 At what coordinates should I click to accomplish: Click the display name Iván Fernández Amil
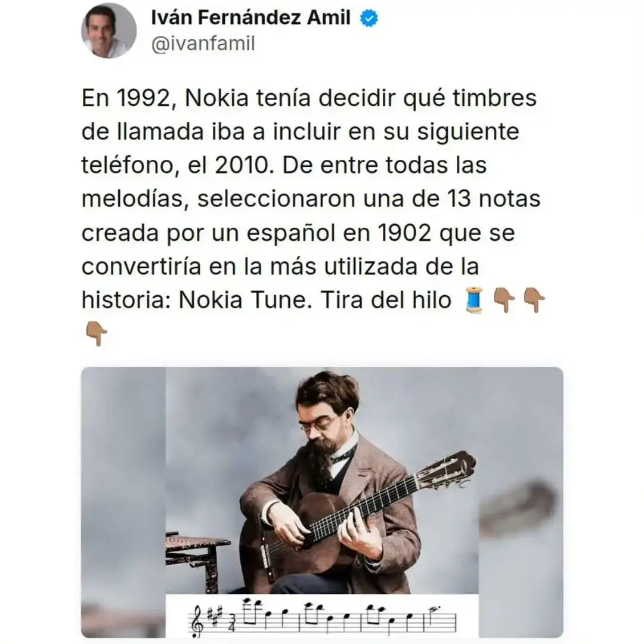(250, 18)
